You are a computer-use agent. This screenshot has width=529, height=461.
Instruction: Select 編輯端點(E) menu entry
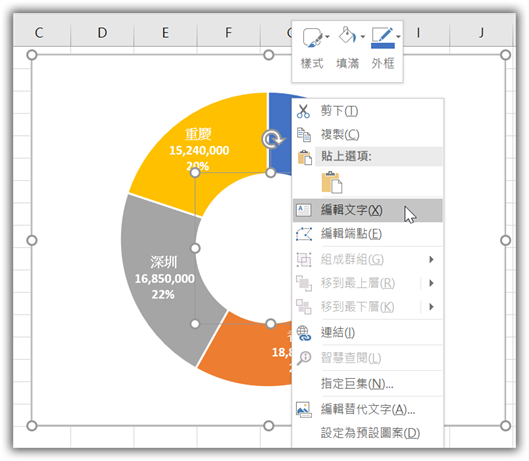pyautogui.click(x=367, y=234)
